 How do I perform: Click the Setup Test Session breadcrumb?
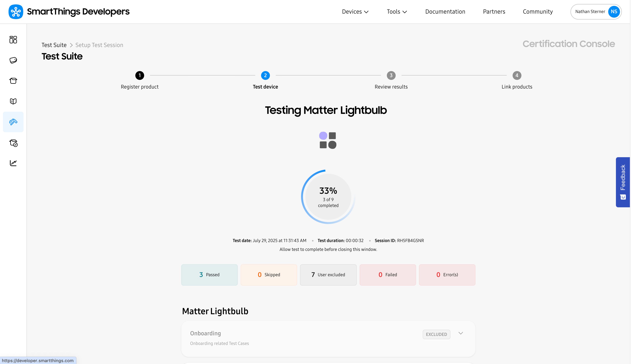pyautogui.click(x=99, y=45)
